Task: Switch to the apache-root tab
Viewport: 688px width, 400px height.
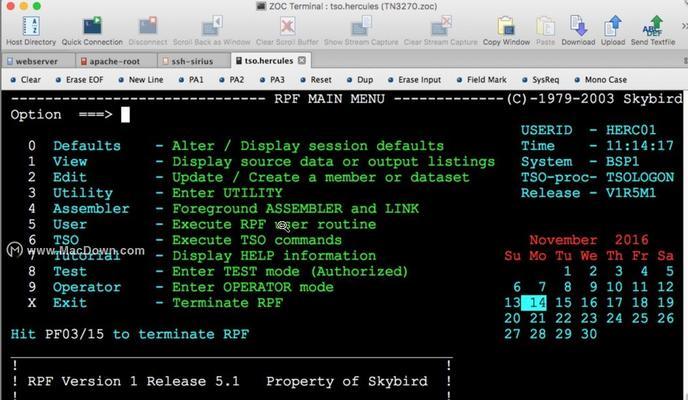Action: [x=115, y=61]
